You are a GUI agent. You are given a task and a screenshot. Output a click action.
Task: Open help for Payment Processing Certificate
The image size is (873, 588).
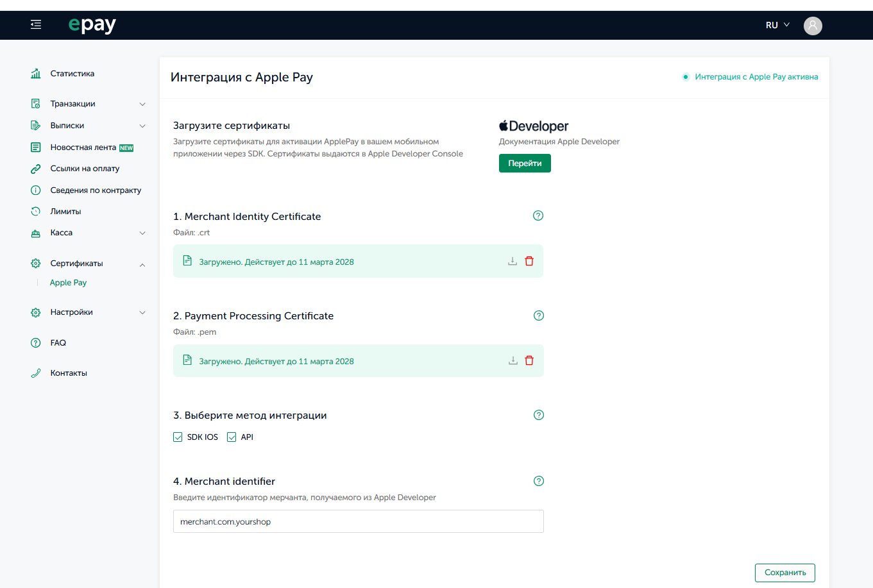point(539,315)
